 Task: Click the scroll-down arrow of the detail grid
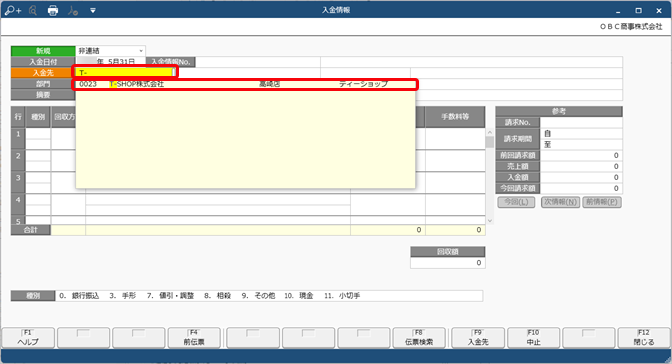490,221
